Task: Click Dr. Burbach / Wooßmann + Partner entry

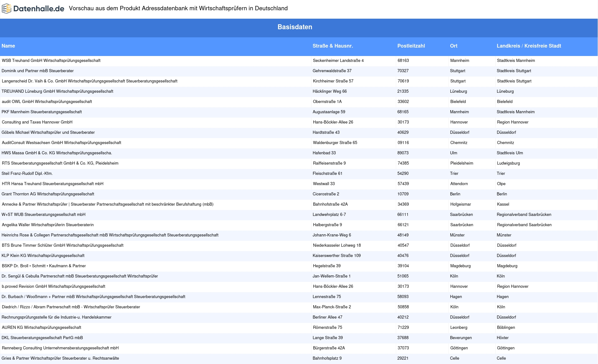Action: click(x=93, y=297)
